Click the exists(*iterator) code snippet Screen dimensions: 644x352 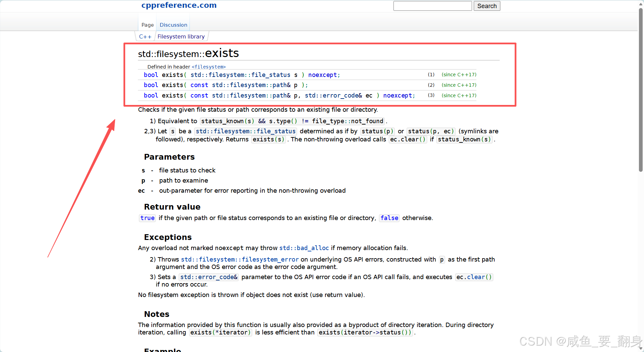click(x=221, y=332)
